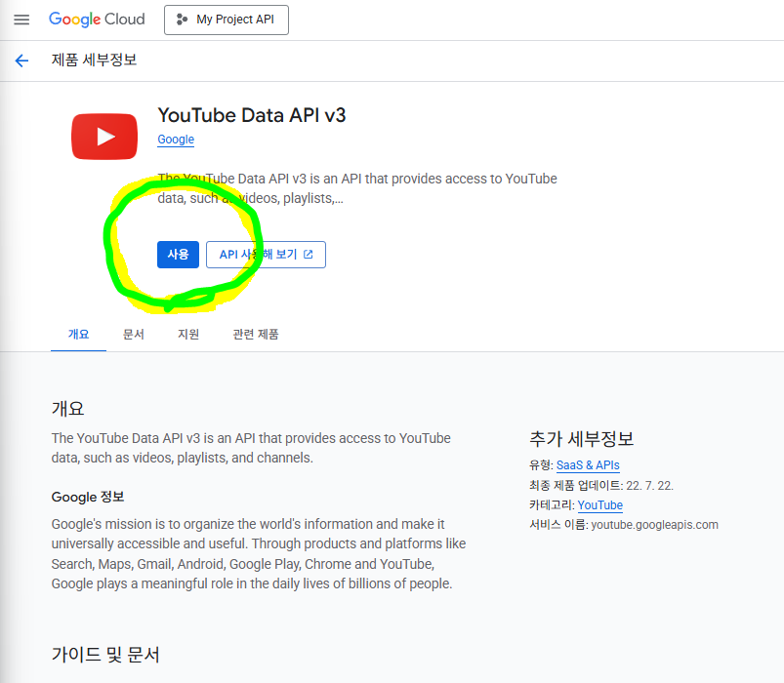Click the 최종 제품 업데이트 date text
Image resolution: width=784 pixels, height=683 pixels.
[601, 485]
